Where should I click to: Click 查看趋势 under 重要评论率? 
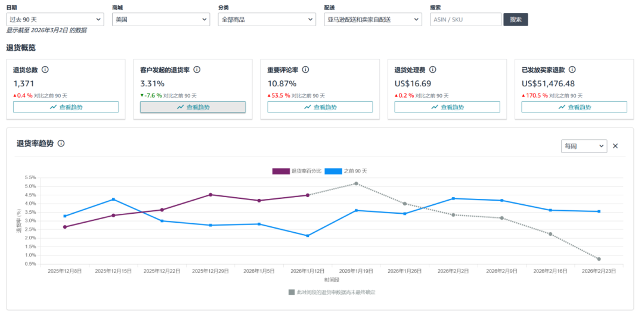[320, 107]
